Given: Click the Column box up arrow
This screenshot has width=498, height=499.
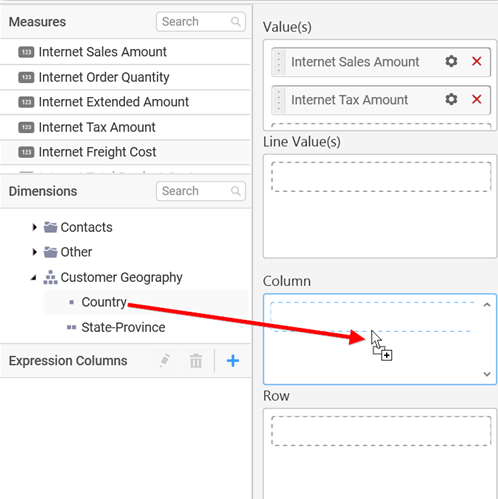Looking at the screenshot, I should click(487, 305).
